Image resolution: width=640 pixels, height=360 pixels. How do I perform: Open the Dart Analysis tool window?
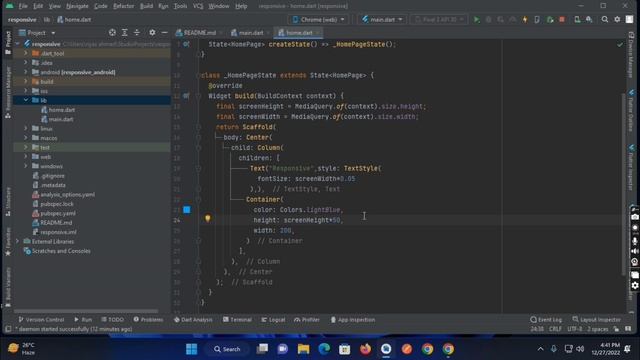193,320
